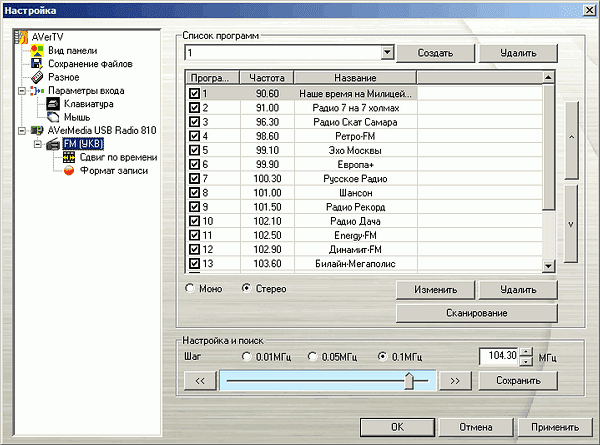
Task: Move selected program down with v button
Action: 571,224
